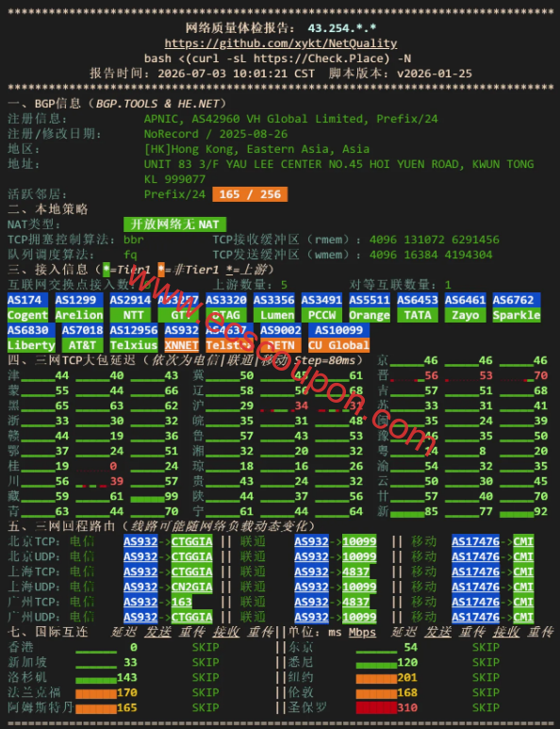This screenshot has height=729, width=560.
Task: Click the AS6453 TATA tag
Action: pos(418,307)
